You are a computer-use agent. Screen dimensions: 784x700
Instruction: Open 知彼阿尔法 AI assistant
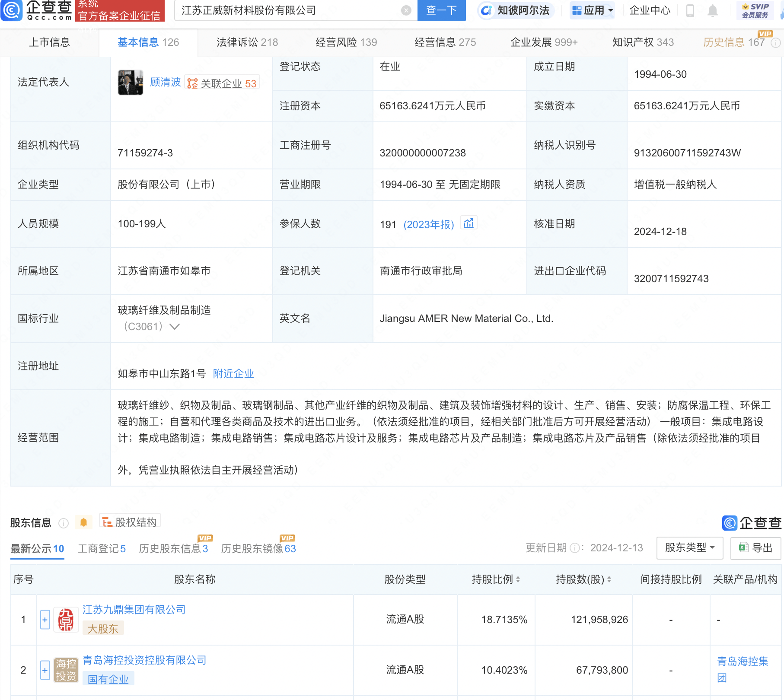516,10
